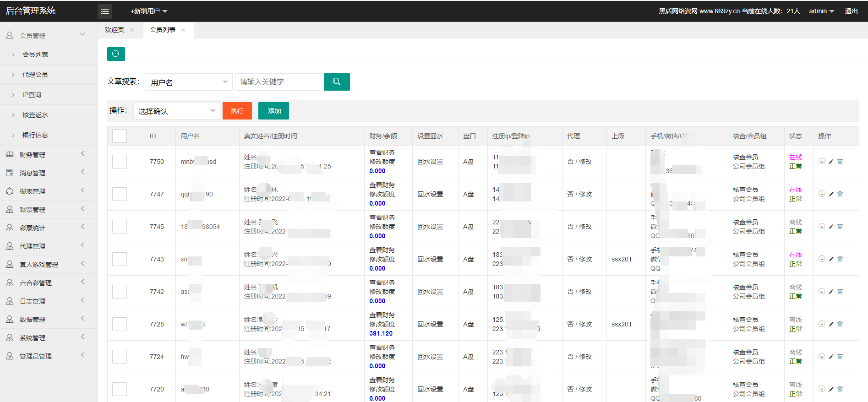
Task: Open the 选择确认 operation dropdown
Action: click(x=176, y=111)
